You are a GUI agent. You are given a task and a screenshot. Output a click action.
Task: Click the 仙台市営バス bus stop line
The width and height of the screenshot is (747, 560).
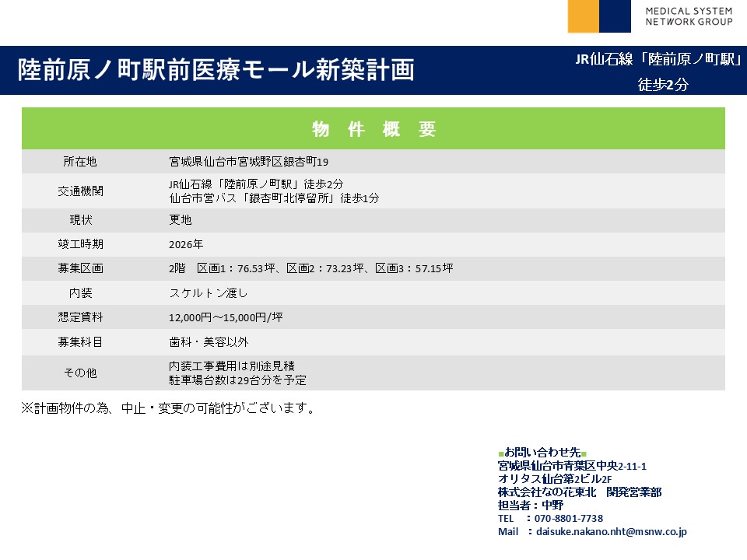pos(274,198)
